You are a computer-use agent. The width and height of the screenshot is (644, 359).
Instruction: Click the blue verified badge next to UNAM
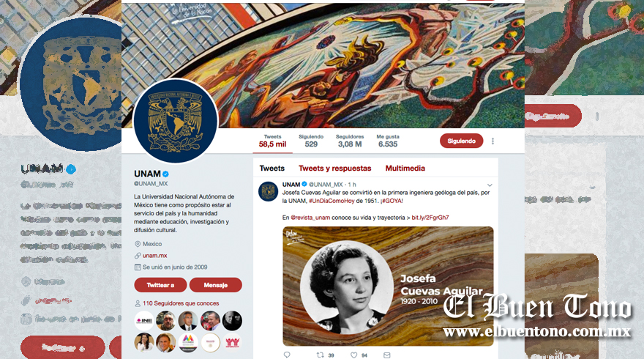click(x=165, y=174)
